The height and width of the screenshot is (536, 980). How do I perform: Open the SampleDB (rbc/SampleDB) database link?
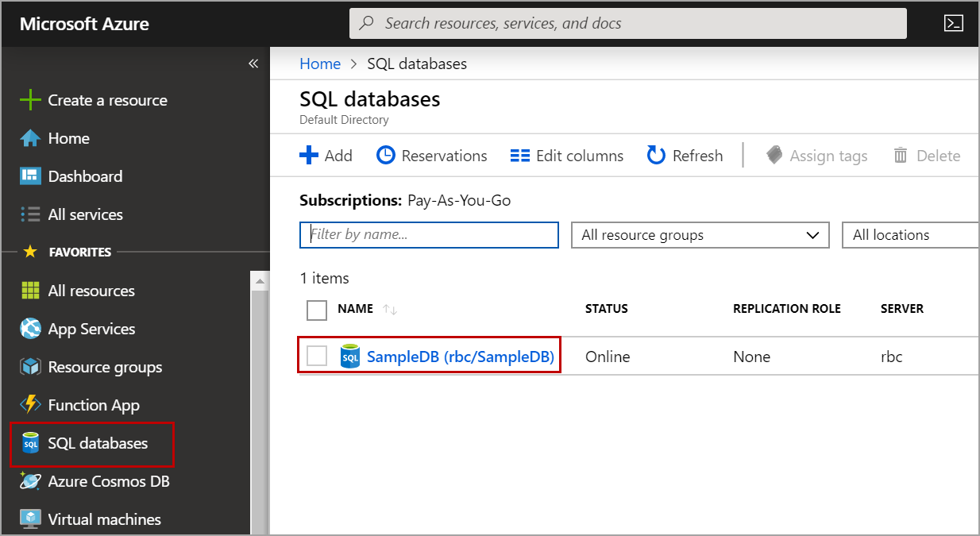[x=460, y=357]
